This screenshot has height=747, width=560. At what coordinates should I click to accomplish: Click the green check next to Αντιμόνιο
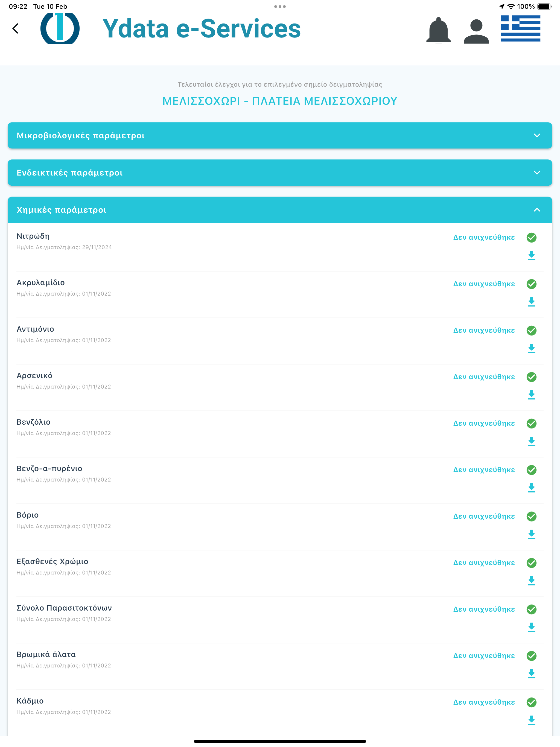(531, 331)
